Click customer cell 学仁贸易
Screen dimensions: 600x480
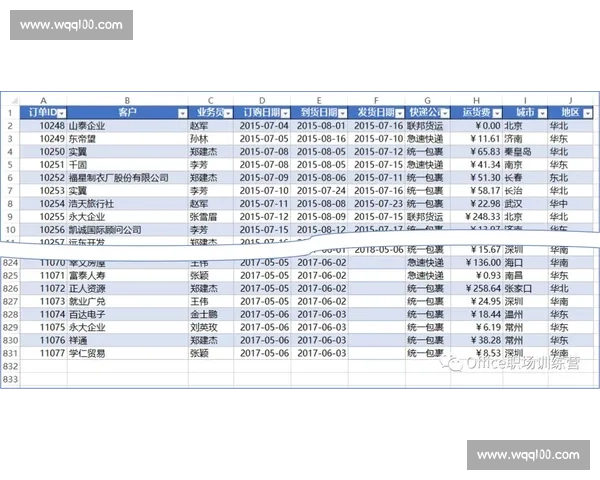(x=127, y=353)
